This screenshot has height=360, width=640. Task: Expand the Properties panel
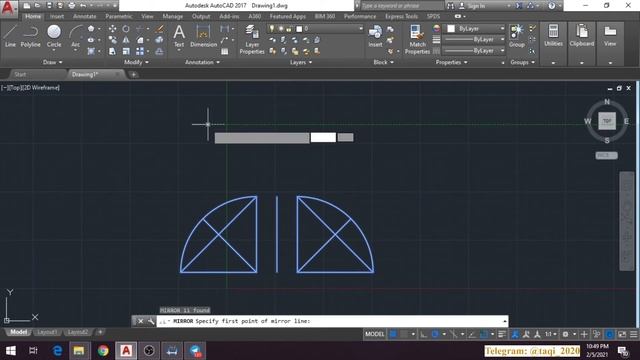[x=451, y=62]
